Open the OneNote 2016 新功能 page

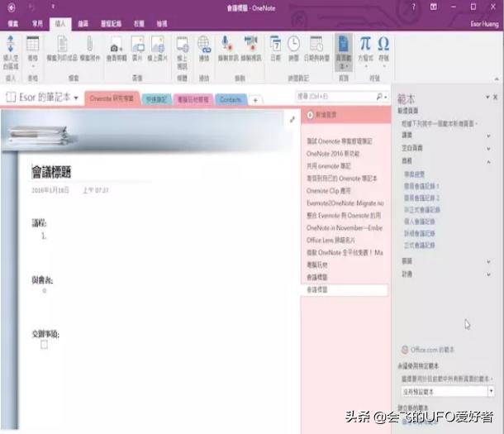point(333,154)
